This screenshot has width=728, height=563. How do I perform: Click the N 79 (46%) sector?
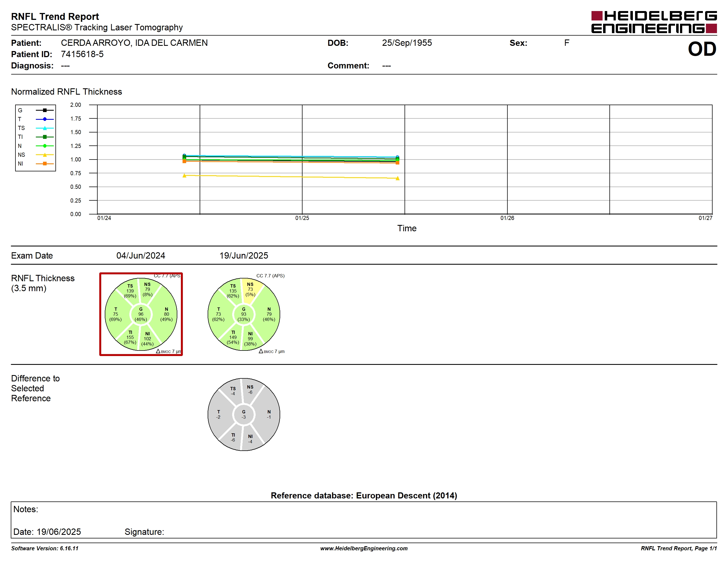(269, 314)
